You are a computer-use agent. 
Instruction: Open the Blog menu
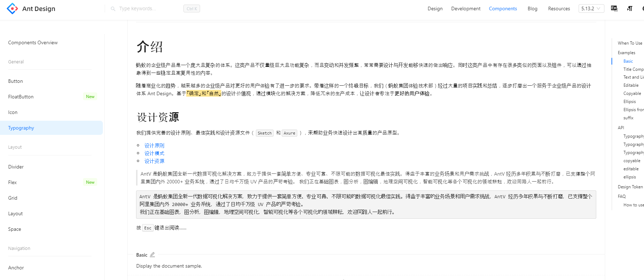point(532,8)
